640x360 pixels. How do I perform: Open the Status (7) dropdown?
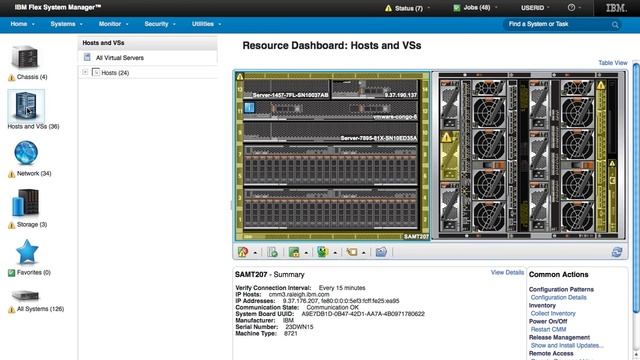tap(428, 8)
